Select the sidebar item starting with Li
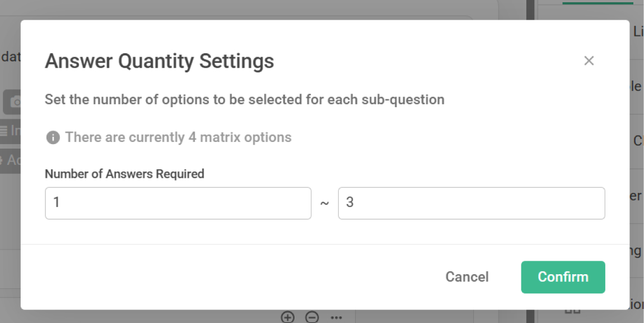Viewport: 644px width, 323px height. (x=638, y=31)
